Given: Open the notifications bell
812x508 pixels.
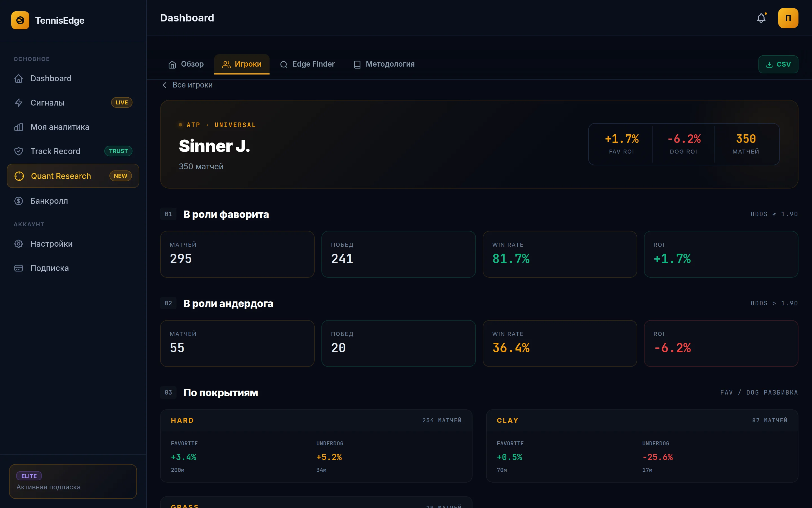Looking at the screenshot, I should click(761, 18).
